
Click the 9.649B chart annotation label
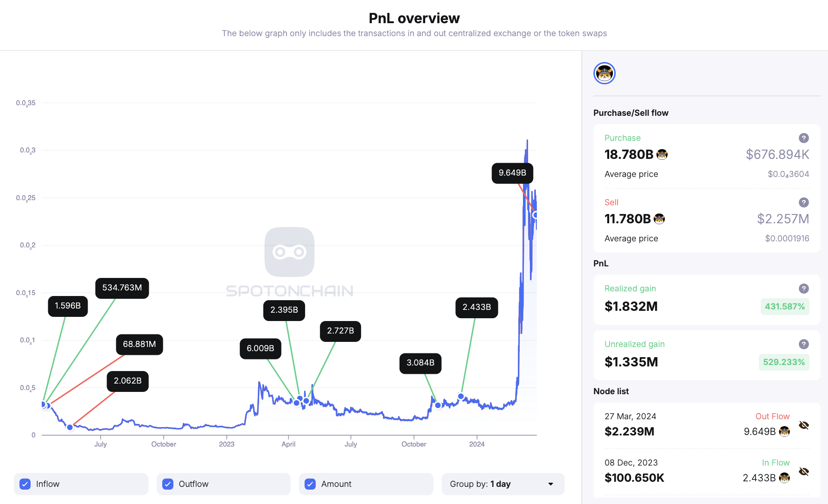pos(512,173)
